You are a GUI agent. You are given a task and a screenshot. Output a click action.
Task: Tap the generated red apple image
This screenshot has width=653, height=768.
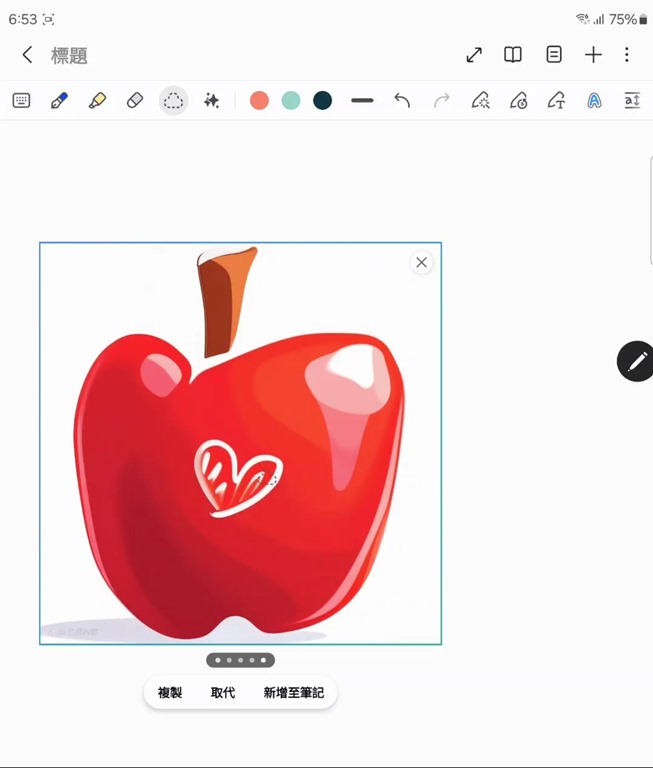(x=241, y=443)
